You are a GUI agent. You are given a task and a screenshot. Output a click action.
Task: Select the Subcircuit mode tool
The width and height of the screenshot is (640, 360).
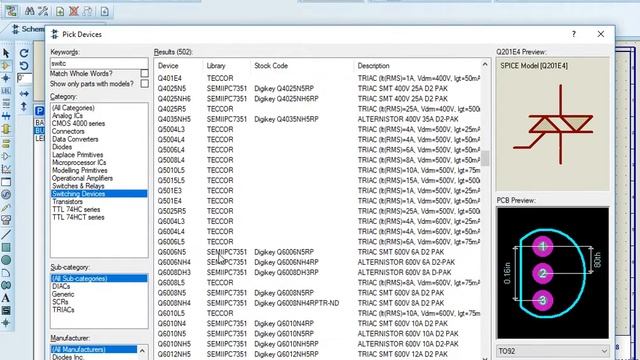click(6, 129)
